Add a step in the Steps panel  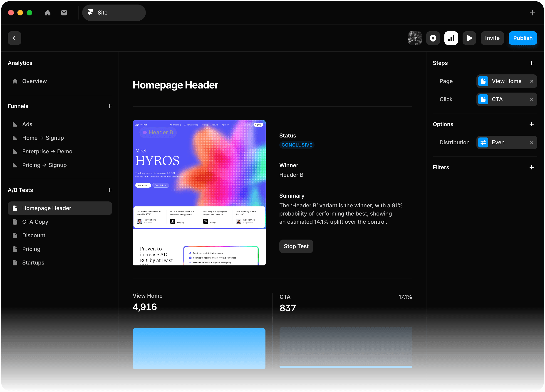click(x=532, y=63)
